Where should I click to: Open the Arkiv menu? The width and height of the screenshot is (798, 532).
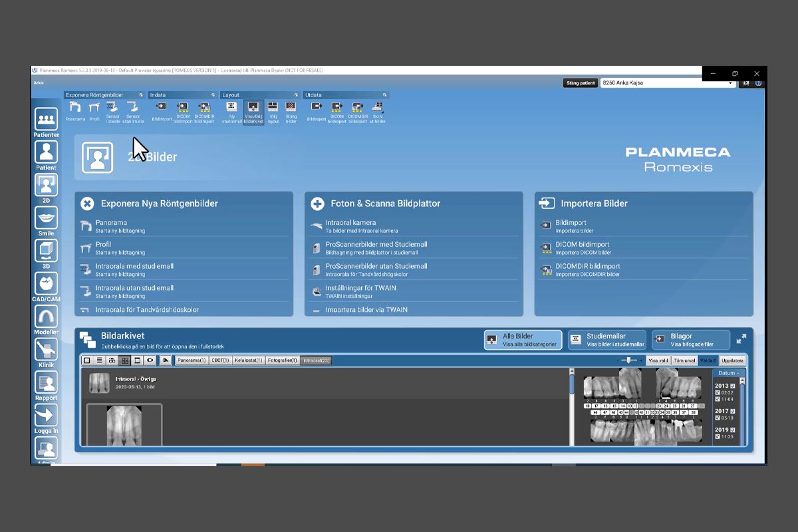39,83
